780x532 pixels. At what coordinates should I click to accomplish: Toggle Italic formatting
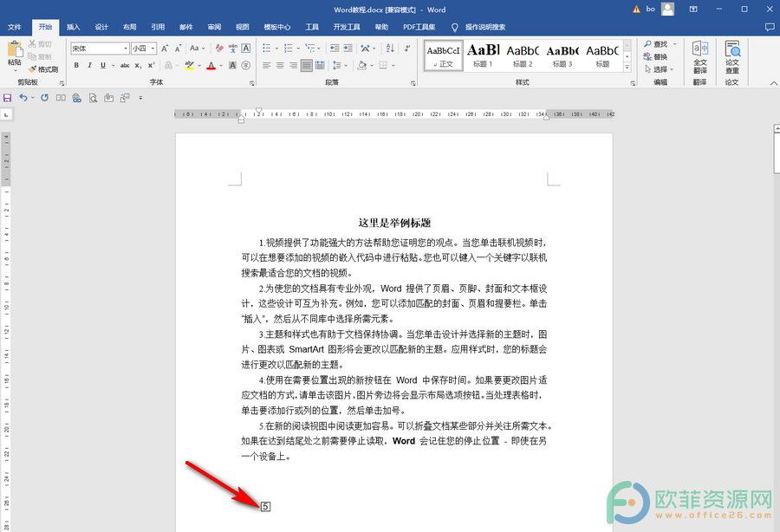[x=89, y=65]
